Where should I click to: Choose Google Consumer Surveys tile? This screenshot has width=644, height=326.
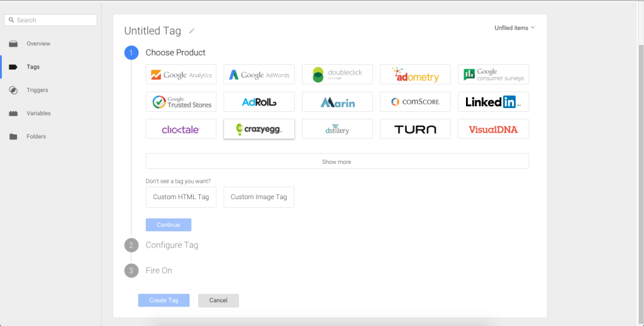click(x=493, y=74)
